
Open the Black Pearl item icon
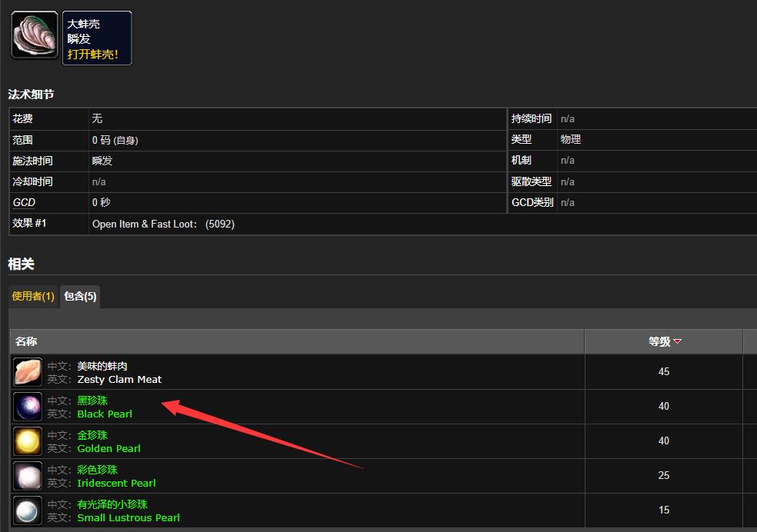pos(28,407)
